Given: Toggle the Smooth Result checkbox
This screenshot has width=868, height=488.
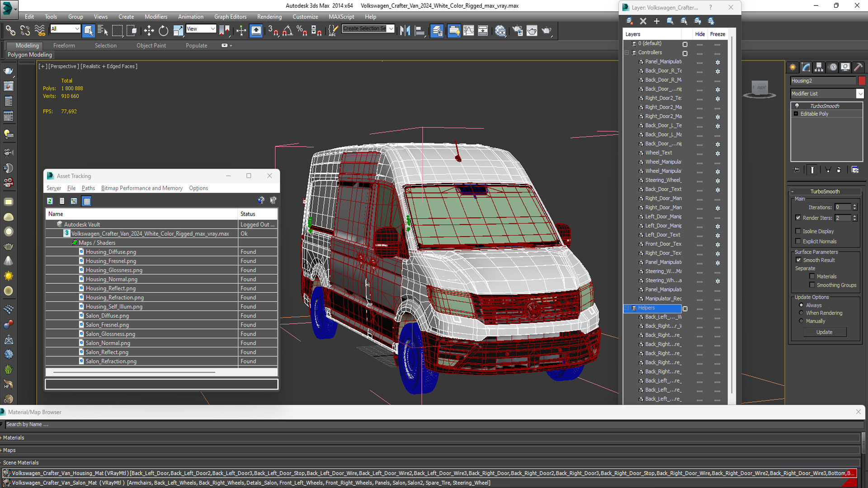Looking at the screenshot, I should click(798, 260).
